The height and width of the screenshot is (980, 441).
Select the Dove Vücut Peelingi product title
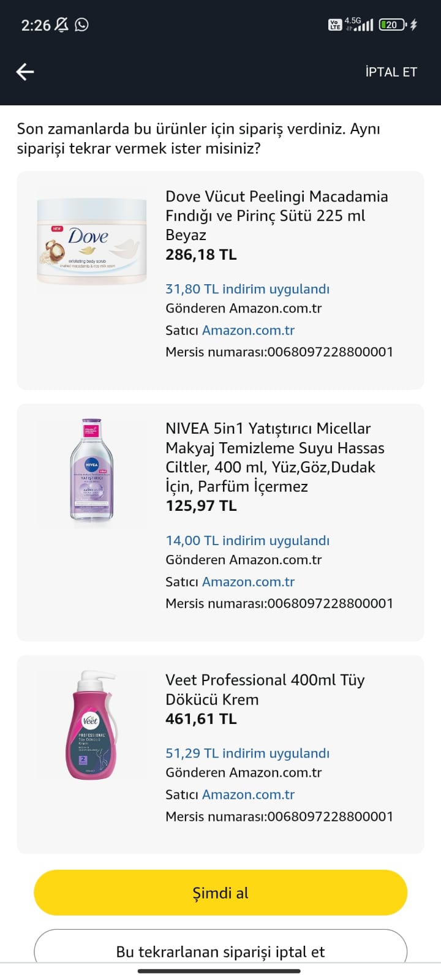[x=276, y=216]
